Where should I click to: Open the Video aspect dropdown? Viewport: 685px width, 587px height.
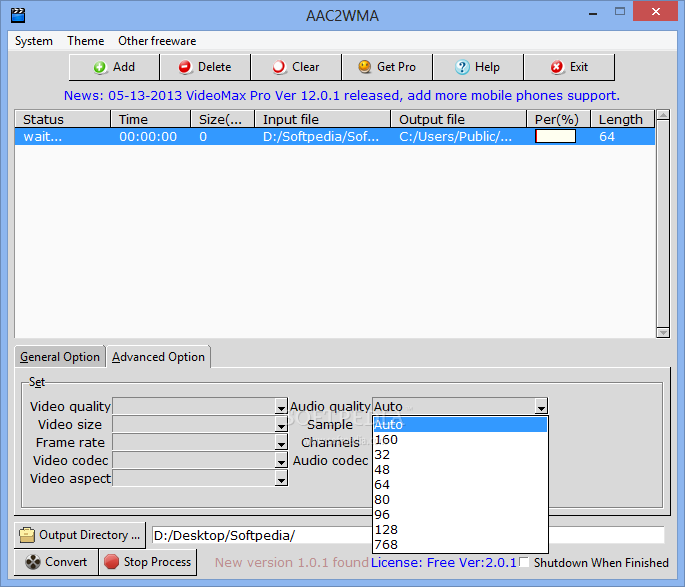pyautogui.click(x=281, y=480)
